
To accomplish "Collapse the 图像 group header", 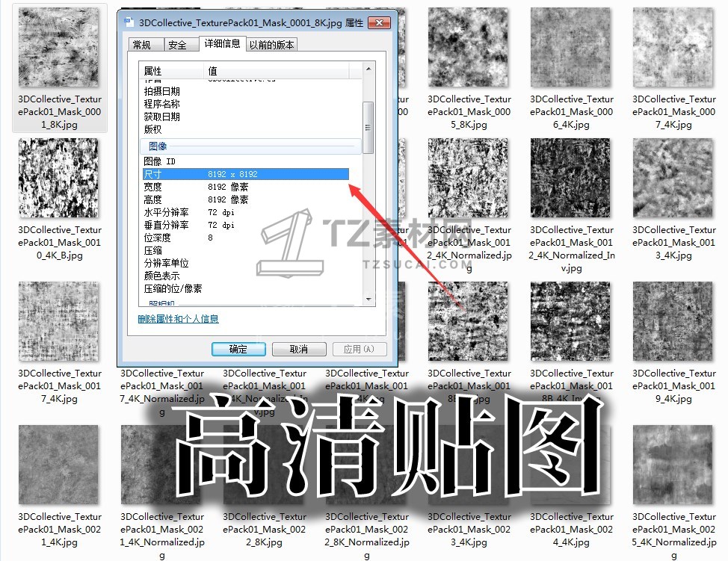I will point(250,146).
